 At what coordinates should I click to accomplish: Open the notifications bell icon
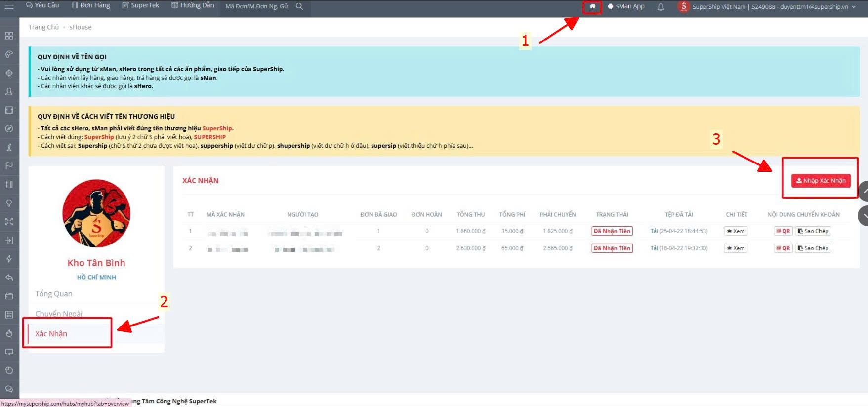661,7
